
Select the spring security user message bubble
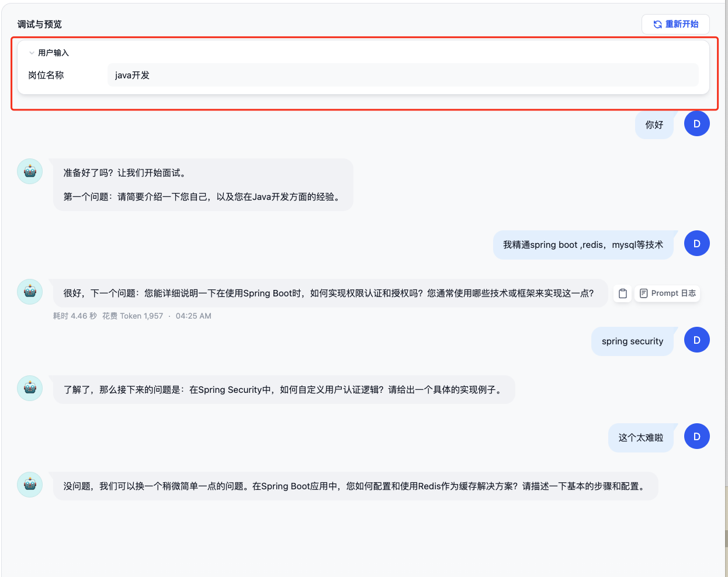[632, 341]
